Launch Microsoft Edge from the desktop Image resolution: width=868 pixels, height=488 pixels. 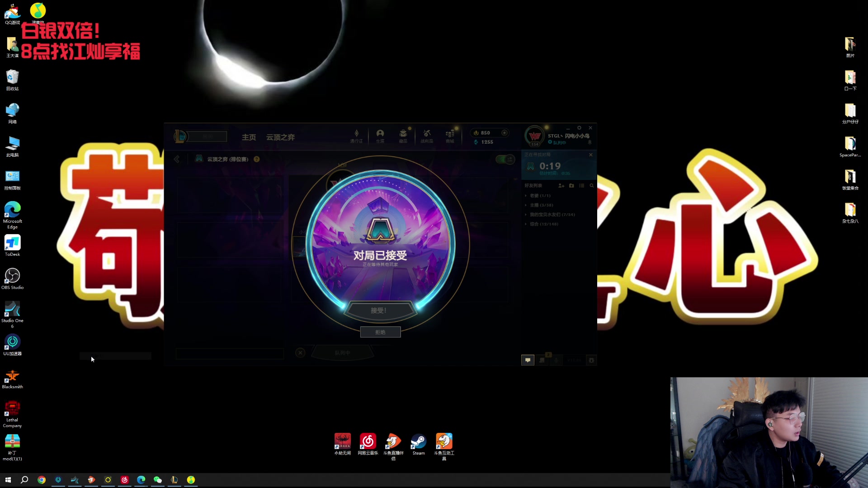(12, 215)
